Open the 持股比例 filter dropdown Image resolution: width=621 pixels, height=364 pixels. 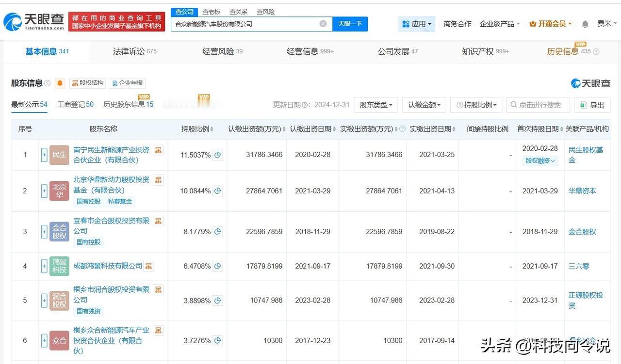[476, 105]
